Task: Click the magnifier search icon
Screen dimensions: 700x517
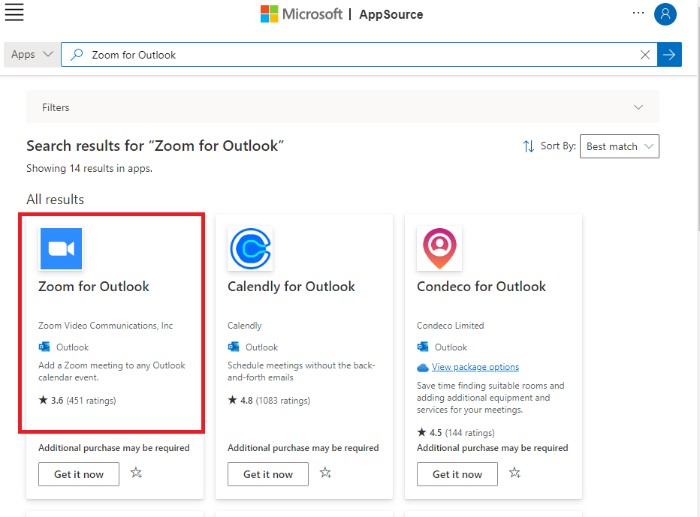Action: (77, 54)
